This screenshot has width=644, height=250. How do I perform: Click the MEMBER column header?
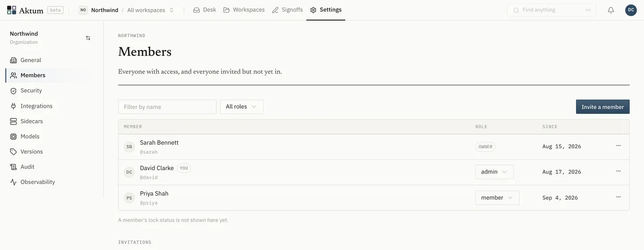(x=133, y=127)
